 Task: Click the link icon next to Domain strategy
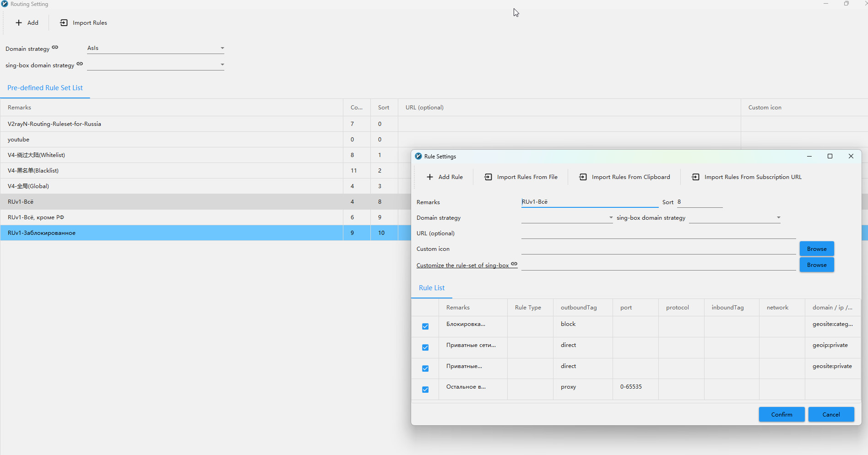[55, 47]
